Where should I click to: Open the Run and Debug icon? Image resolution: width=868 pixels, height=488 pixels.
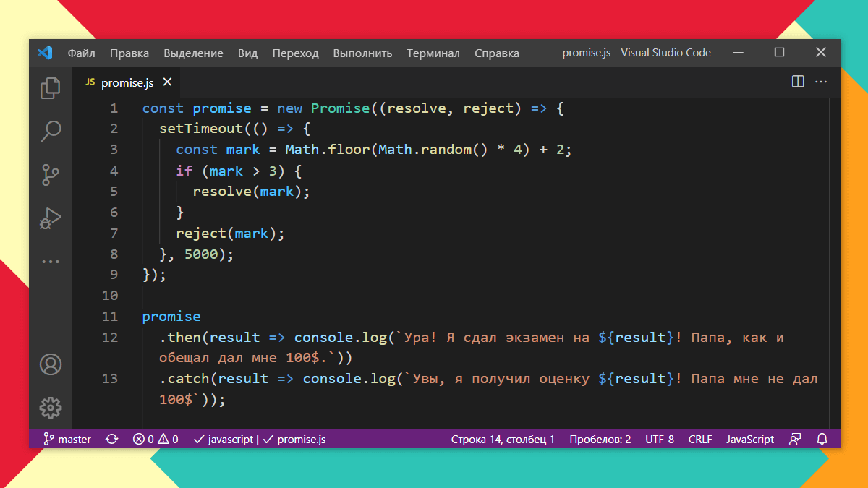pyautogui.click(x=50, y=218)
